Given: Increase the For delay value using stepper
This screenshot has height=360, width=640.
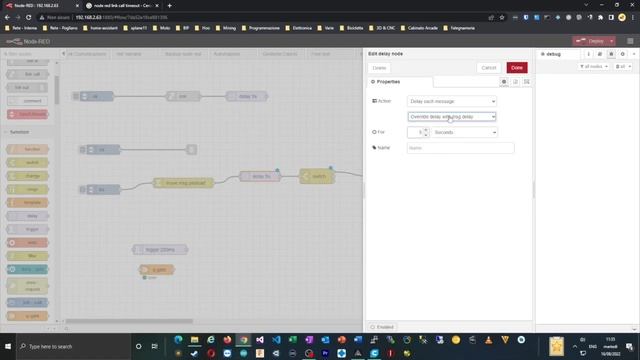Looking at the screenshot, I should click(426, 130).
